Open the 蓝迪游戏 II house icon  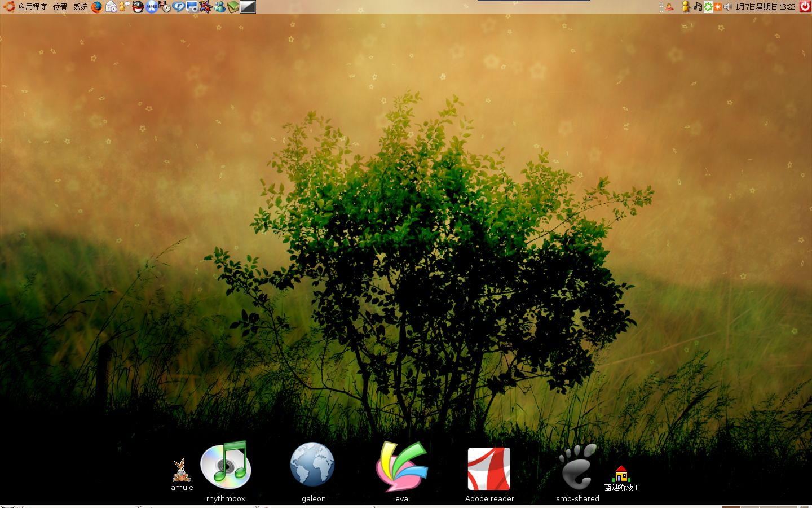click(x=621, y=474)
